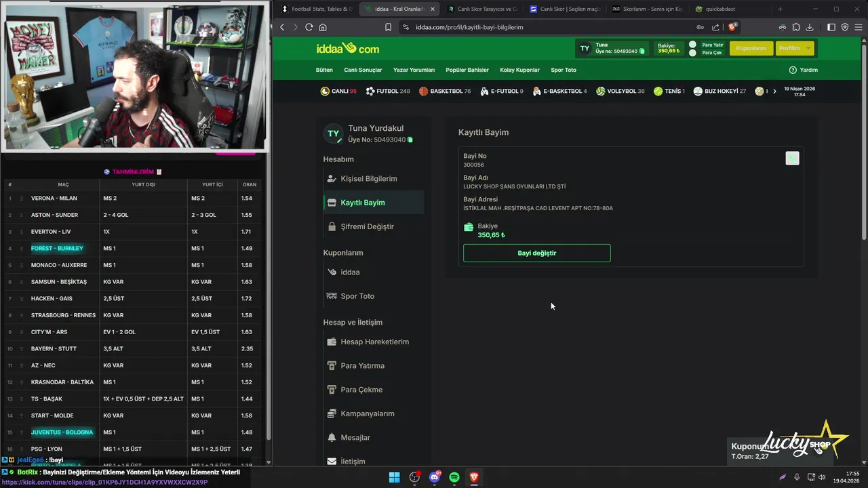Close the iddaa browser tab

coord(433,9)
